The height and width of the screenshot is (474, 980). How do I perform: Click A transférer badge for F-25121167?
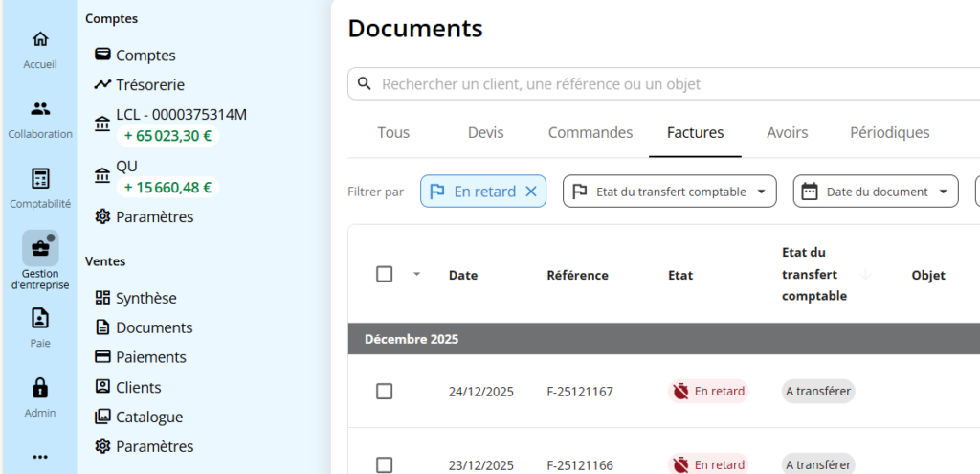818,392
